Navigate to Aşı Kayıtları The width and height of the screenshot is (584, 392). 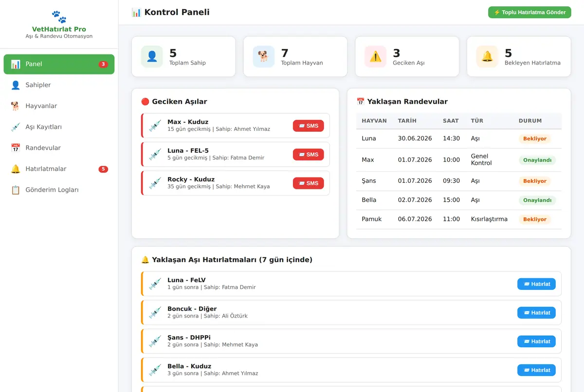click(59, 127)
